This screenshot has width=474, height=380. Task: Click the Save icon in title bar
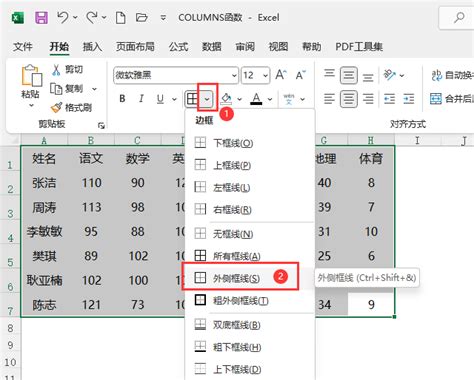tap(41, 18)
